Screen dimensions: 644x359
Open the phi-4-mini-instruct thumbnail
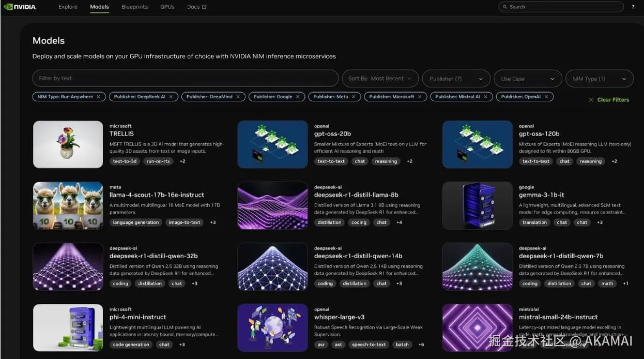click(68, 327)
